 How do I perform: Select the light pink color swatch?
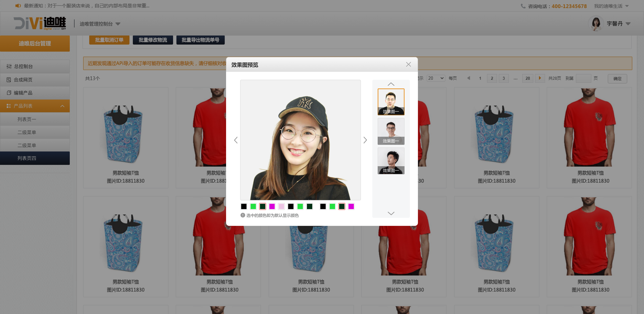(281, 206)
